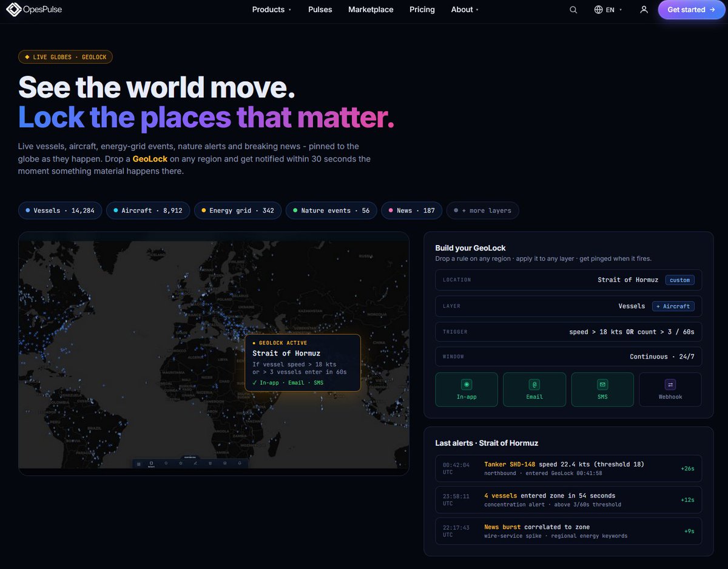This screenshot has width=728, height=569.
Task: Open the TRIGGER rule field
Action: 568,332
